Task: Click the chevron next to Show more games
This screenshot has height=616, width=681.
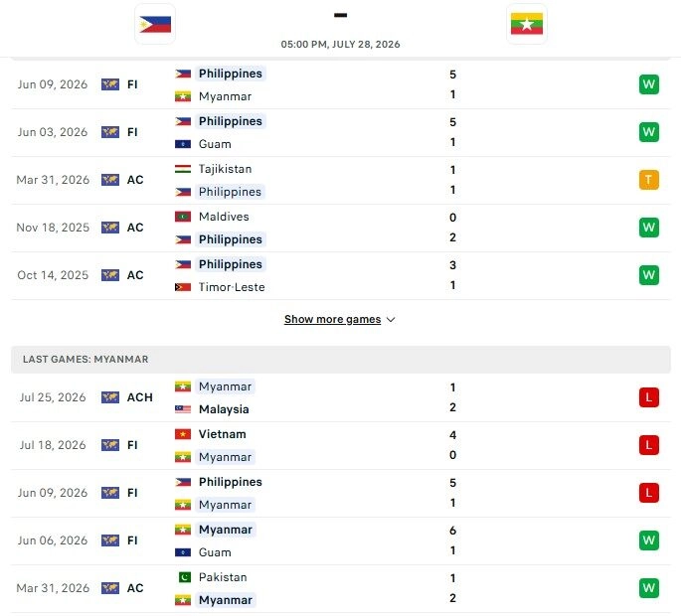Action: point(391,320)
